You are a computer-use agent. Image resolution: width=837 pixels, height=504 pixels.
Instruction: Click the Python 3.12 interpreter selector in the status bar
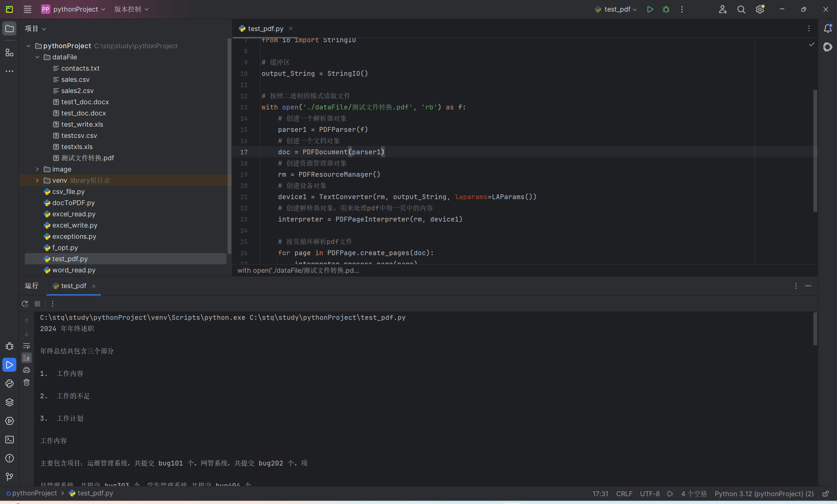[764, 494]
